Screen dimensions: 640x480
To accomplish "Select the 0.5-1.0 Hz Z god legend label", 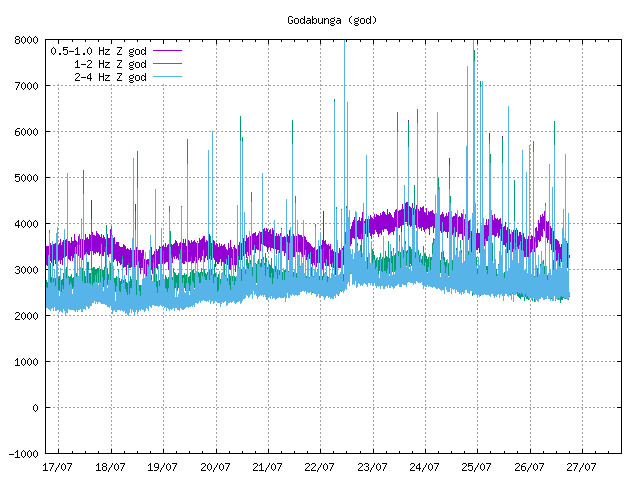I will pyautogui.click(x=98, y=51).
